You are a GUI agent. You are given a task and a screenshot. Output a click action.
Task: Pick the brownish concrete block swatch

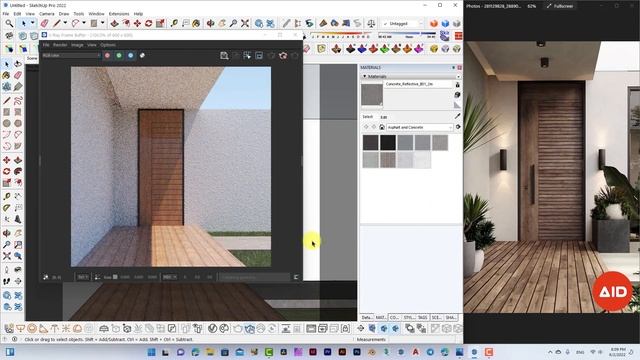pos(388,160)
